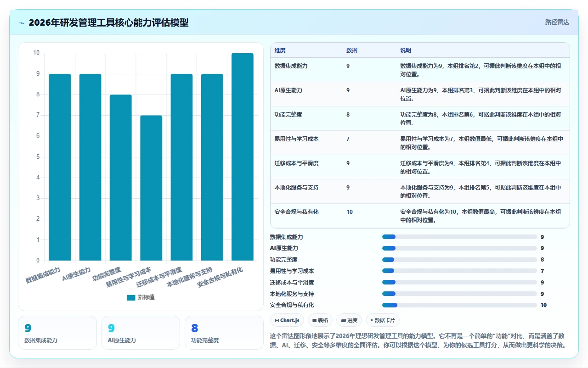Click the value 7 in the table
588x368 pixels.
point(348,139)
